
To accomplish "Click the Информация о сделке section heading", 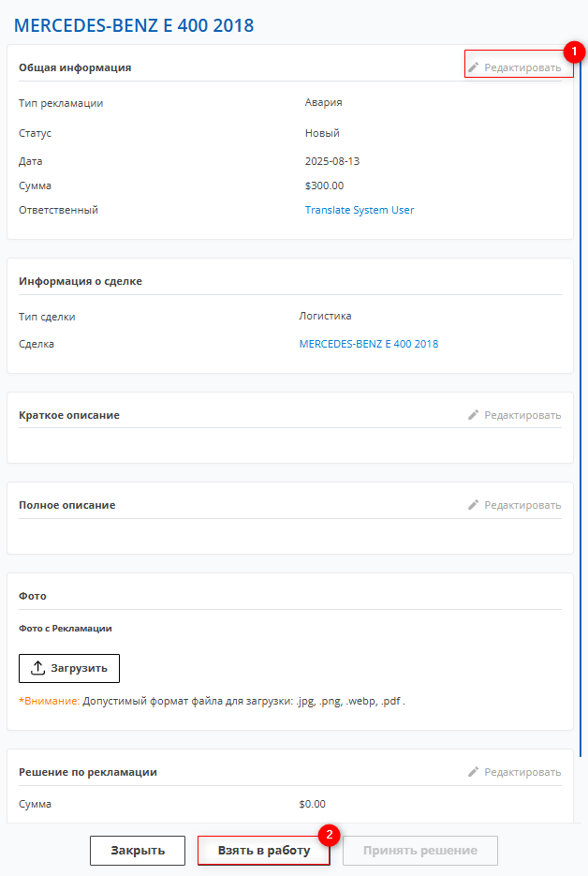I will tap(81, 281).
